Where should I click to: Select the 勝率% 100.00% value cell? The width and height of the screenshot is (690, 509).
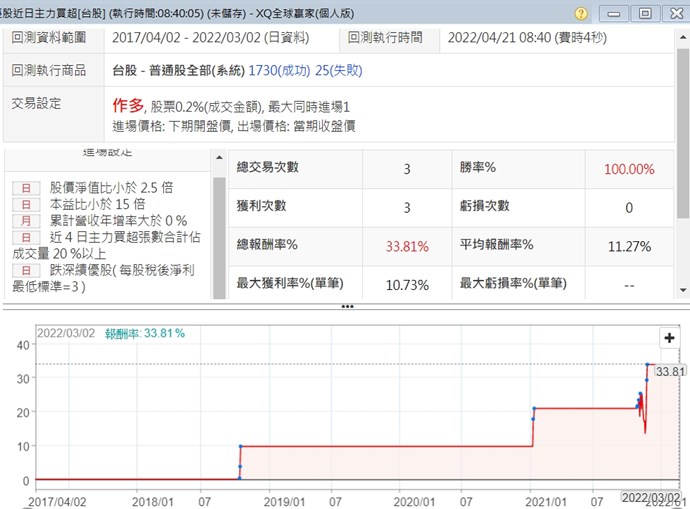628,169
